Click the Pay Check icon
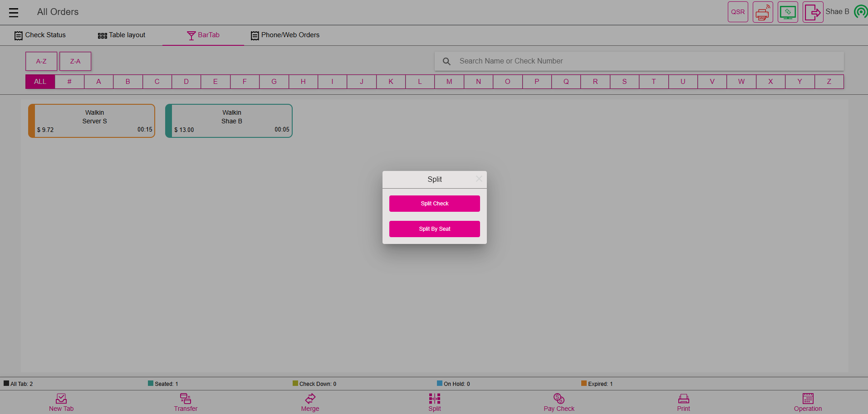This screenshot has height=414, width=868. pyautogui.click(x=559, y=399)
